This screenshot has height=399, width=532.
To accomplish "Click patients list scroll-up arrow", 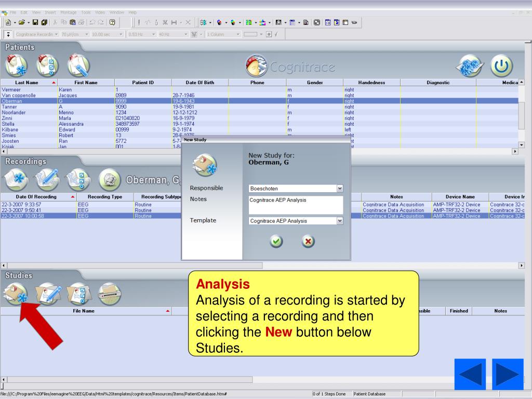I will (x=522, y=82).
